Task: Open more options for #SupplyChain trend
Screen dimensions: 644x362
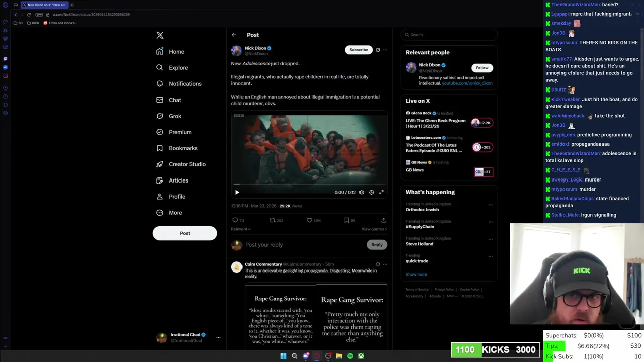Action: 491,222
